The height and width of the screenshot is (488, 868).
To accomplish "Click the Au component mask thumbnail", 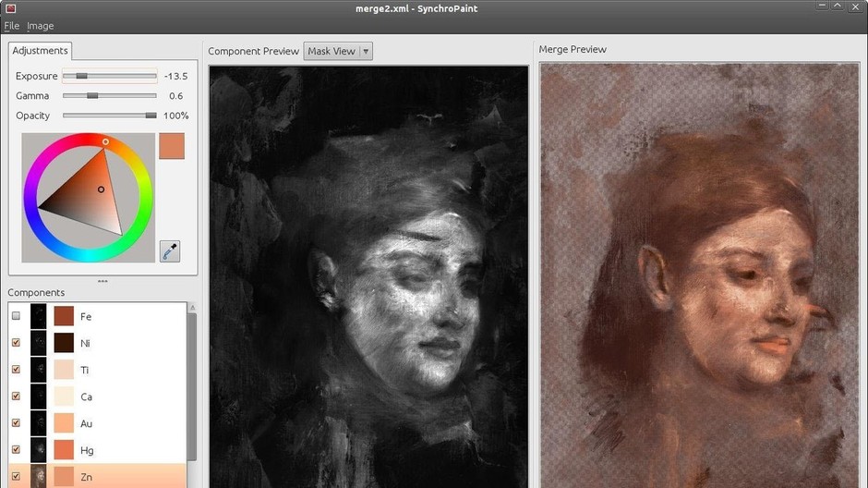I will point(38,423).
